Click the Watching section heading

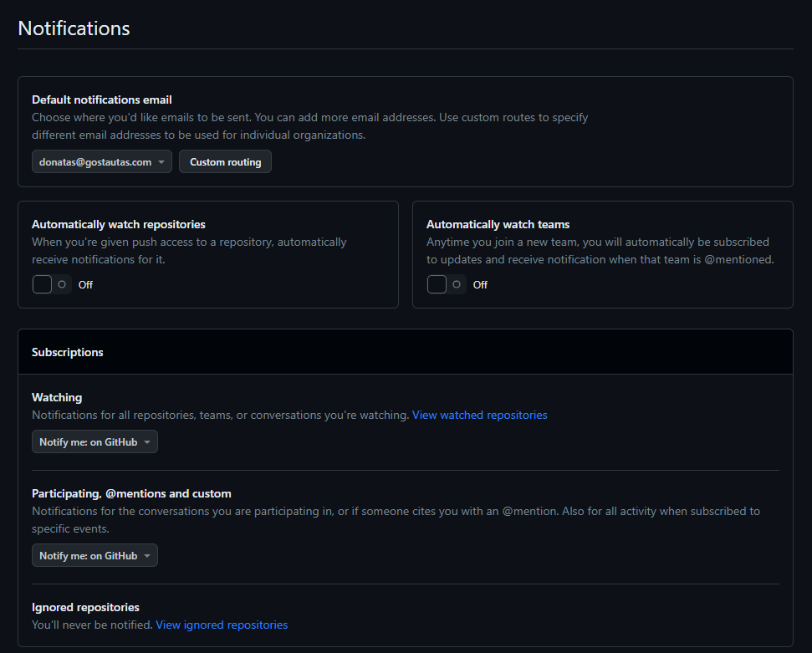tap(56, 397)
